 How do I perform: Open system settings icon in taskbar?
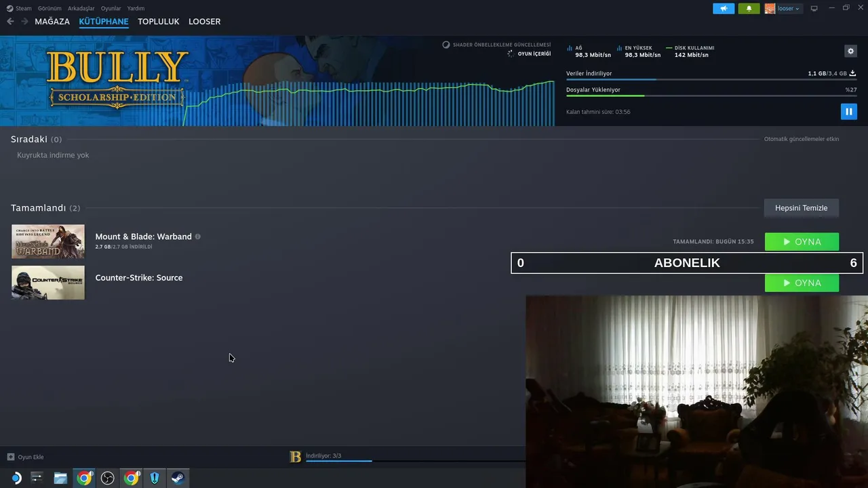37,478
